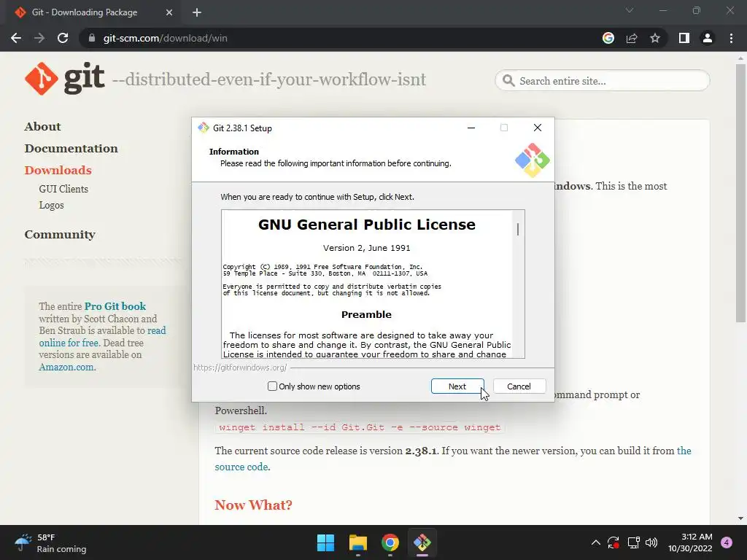This screenshot has height=560, width=747.
Task: Open a new browser tab
Action: (x=197, y=12)
